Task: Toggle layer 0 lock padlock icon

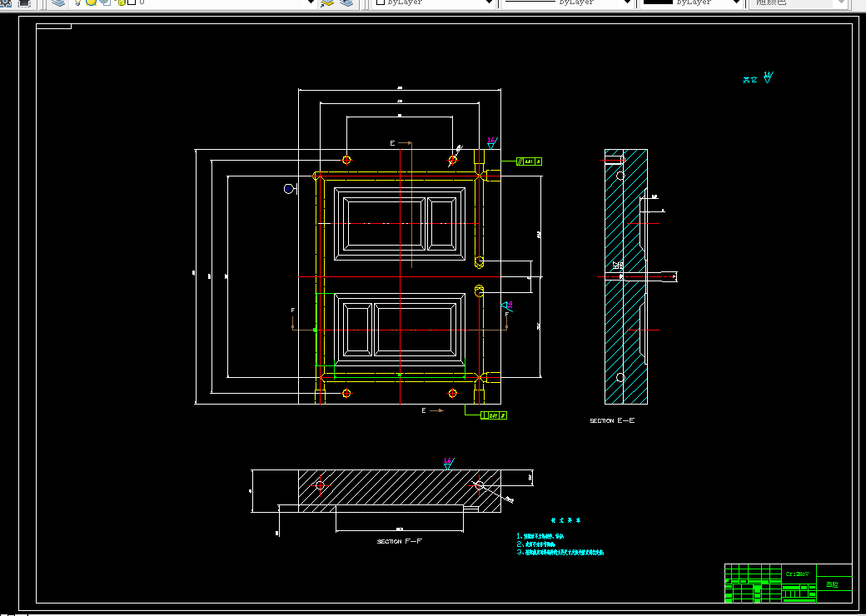Action: pyautogui.click(x=122, y=2)
